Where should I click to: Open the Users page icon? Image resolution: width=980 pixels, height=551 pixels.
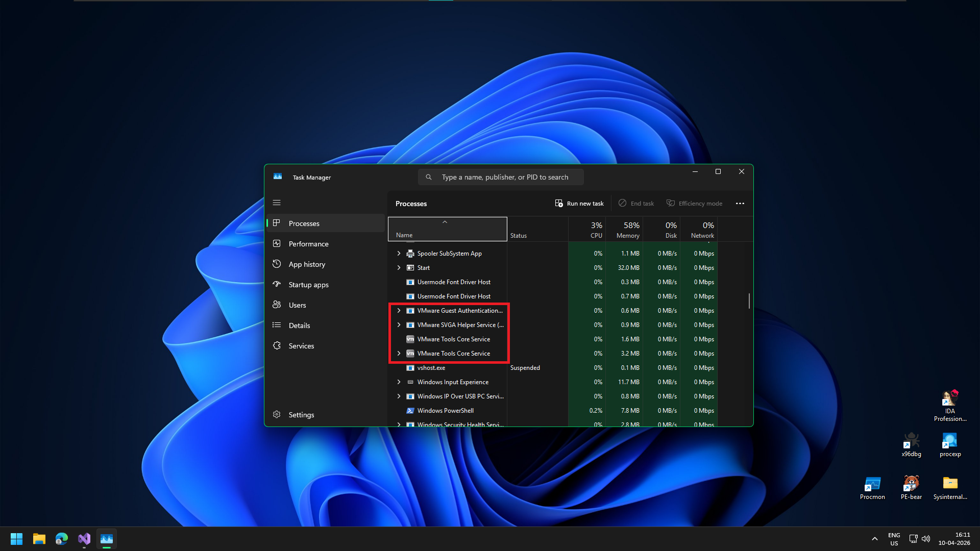pyautogui.click(x=277, y=305)
